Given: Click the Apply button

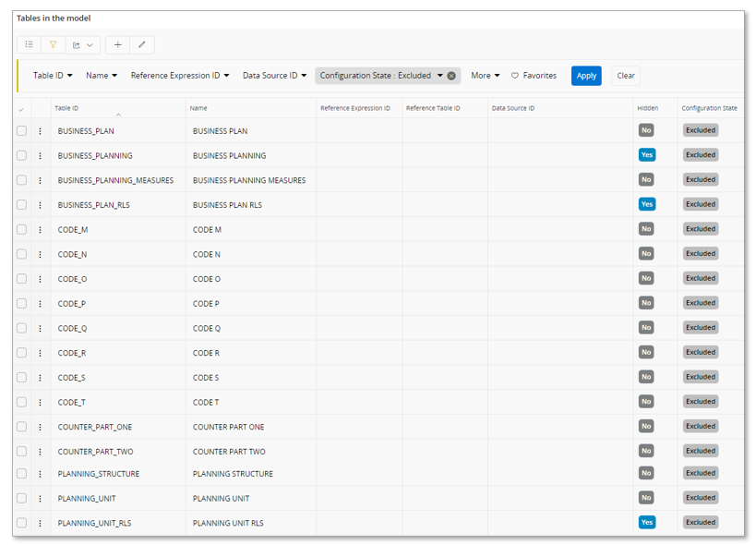Looking at the screenshot, I should 586,76.
